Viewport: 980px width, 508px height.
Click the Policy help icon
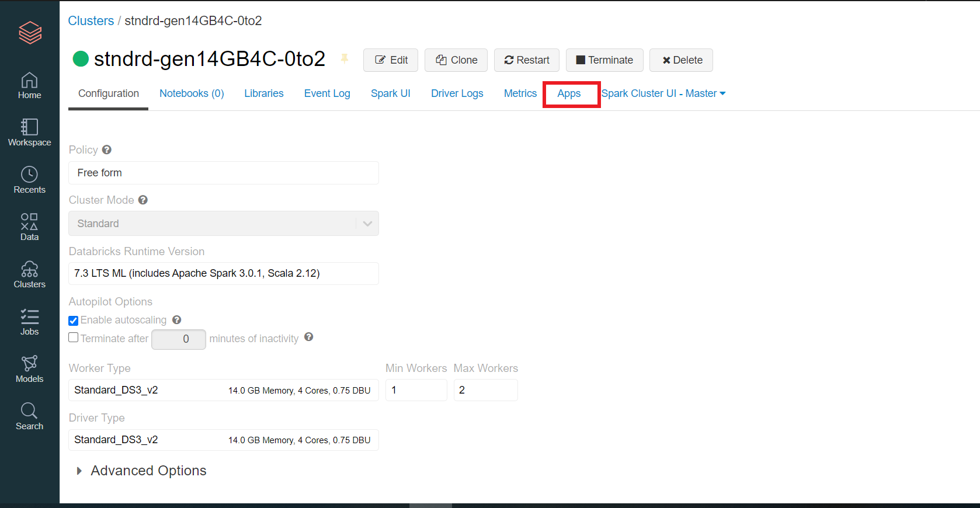107,149
